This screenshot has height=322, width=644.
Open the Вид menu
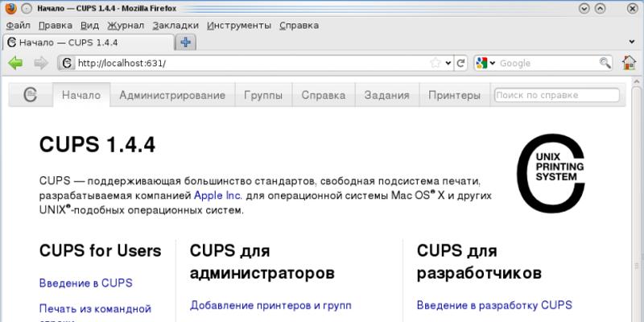pos(89,26)
